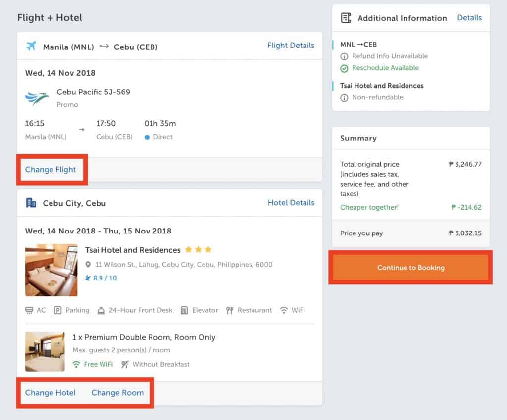The height and width of the screenshot is (420, 507).
Task: Click the location pin icon by hotel address
Action: pos(88,265)
